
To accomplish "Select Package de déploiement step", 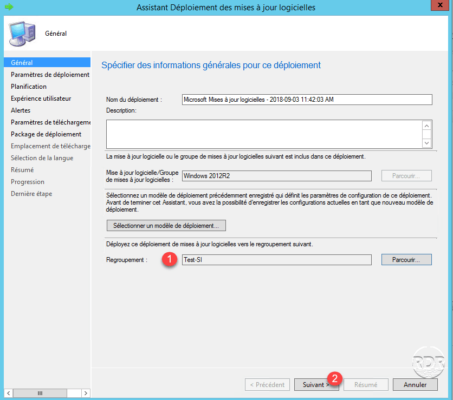I will 46,134.
